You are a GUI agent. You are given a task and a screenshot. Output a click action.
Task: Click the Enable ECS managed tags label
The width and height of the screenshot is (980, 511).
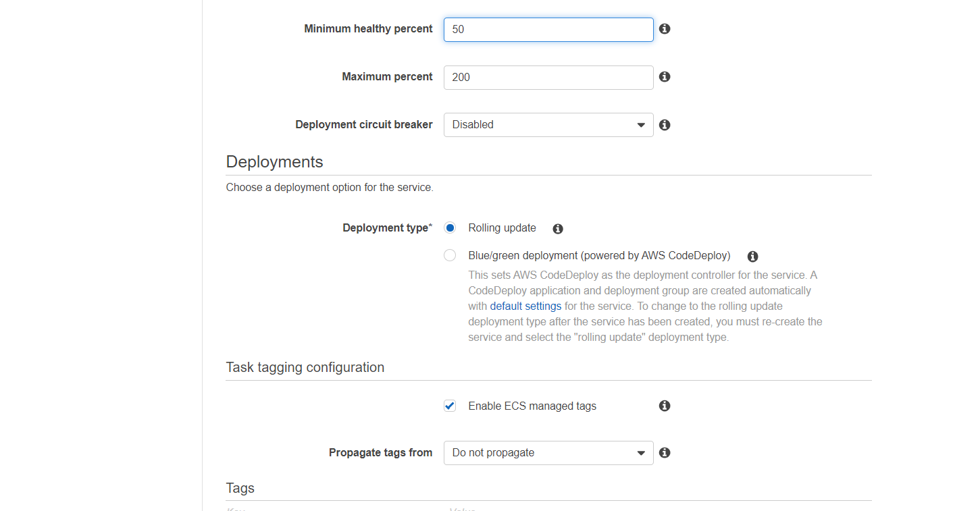click(532, 406)
